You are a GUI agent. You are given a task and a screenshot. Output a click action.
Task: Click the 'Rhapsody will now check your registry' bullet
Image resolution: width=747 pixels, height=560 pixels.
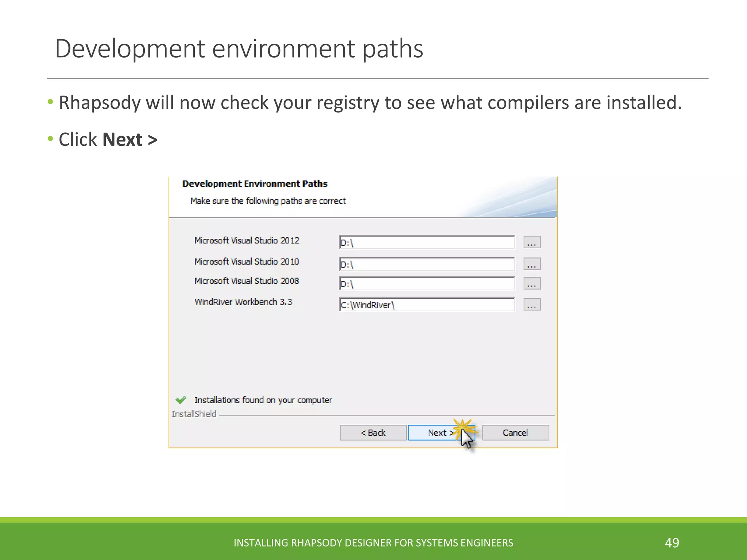point(370,103)
